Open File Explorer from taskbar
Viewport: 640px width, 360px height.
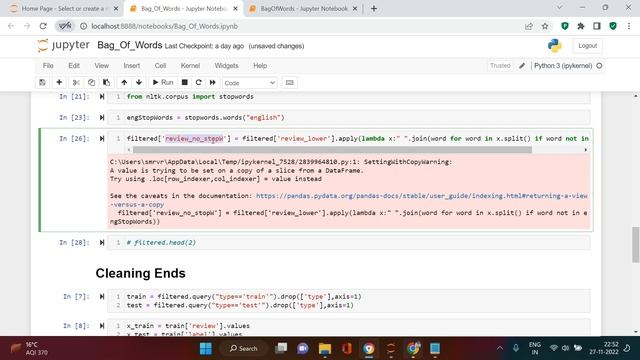point(325,349)
